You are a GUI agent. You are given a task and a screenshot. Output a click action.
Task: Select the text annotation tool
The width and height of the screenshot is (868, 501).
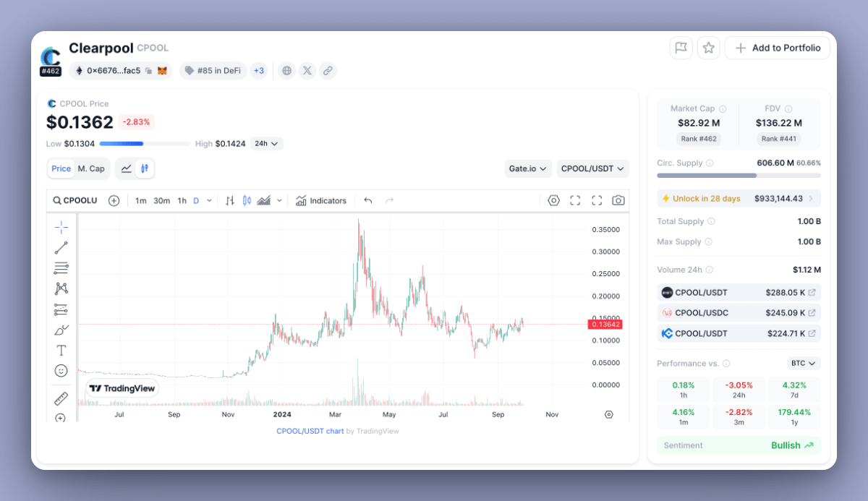pos(61,351)
